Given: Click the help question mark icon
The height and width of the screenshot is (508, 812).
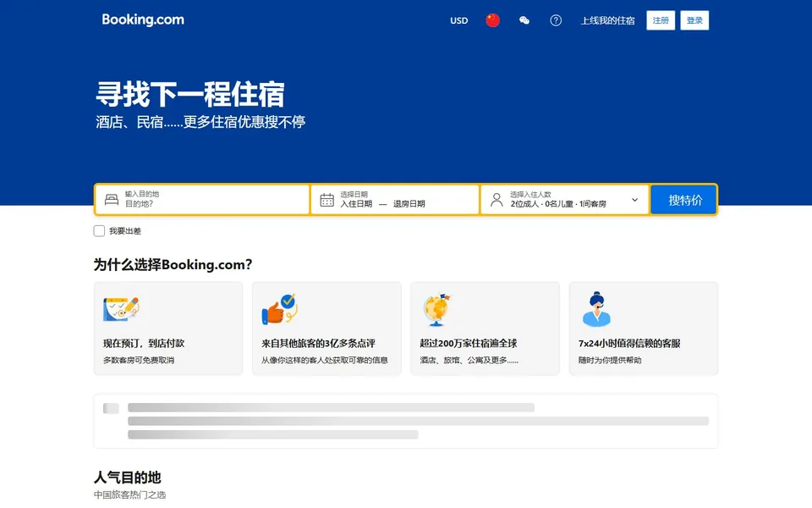Looking at the screenshot, I should pos(556,20).
